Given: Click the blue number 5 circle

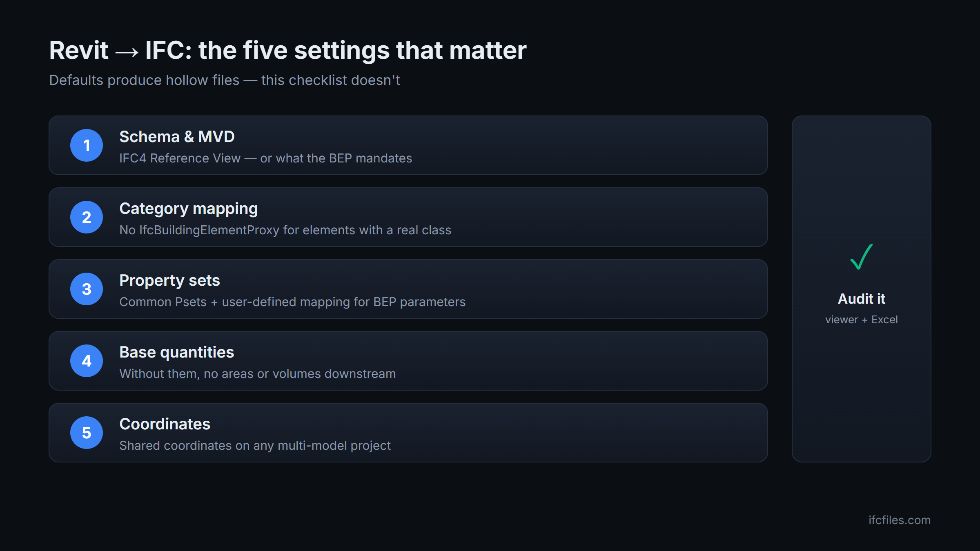Looking at the screenshot, I should tap(87, 433).
